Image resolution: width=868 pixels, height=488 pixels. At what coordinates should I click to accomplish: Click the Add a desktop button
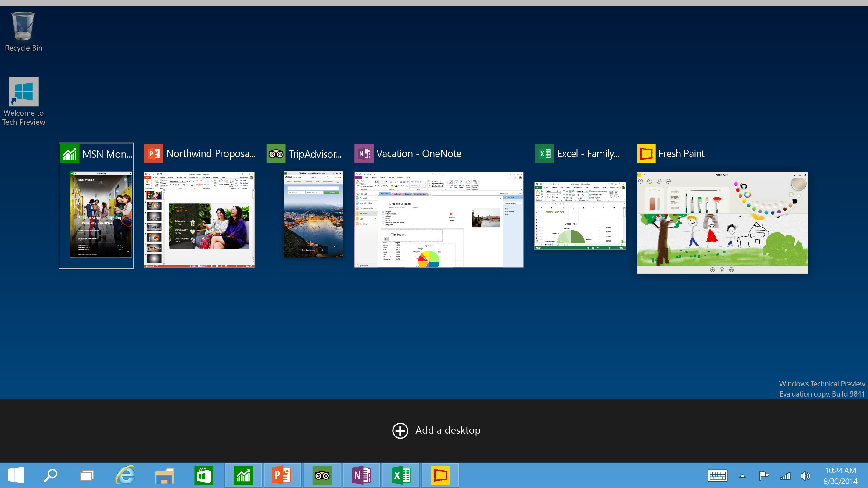[436, 430]
